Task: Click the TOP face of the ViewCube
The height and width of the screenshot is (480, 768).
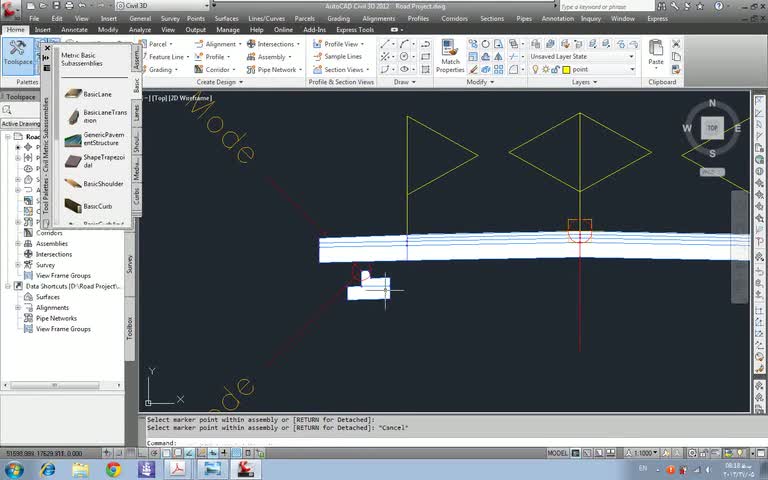Action: 712,128
